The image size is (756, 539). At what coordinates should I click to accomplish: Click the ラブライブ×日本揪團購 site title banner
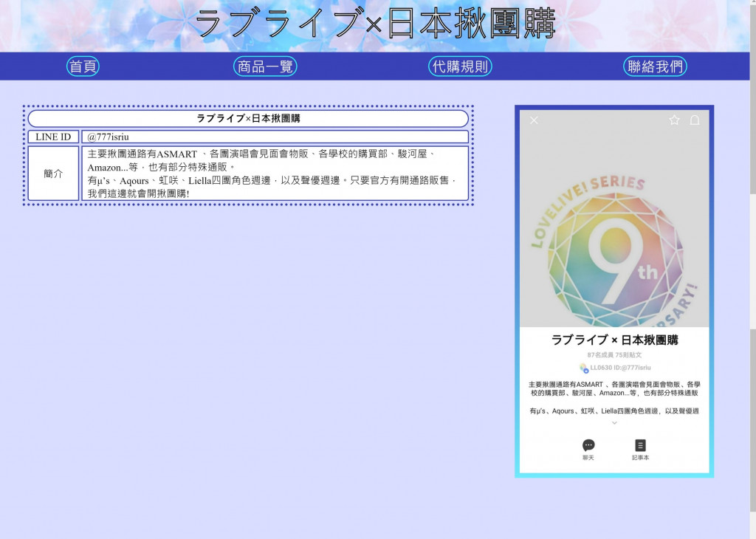tap(375, 24)
